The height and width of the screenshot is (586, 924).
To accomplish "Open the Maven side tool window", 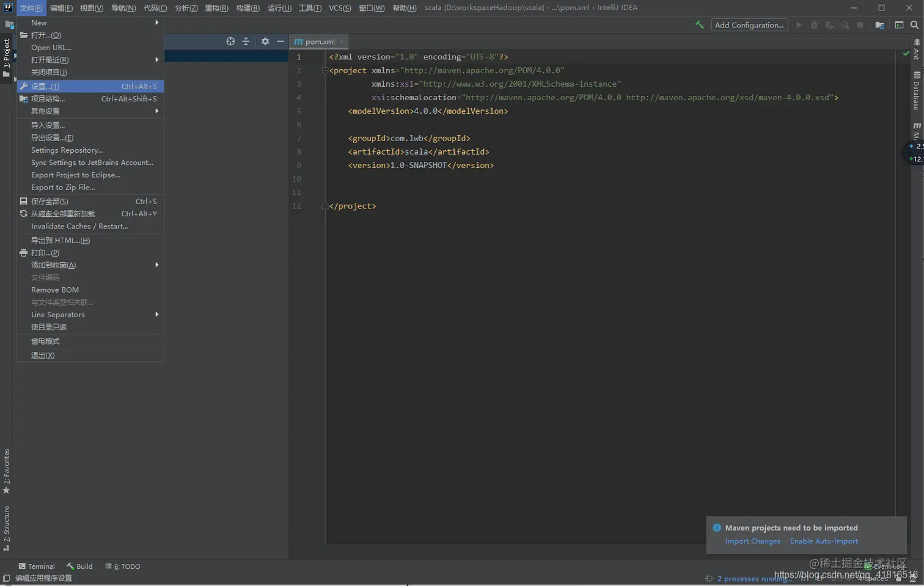I will [917, 131].
